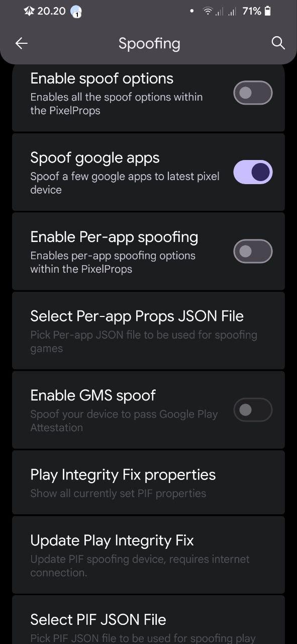The image size is (297, 644).
Task: Tap the Wi-Fi status icon
Action: pos(208,11)
